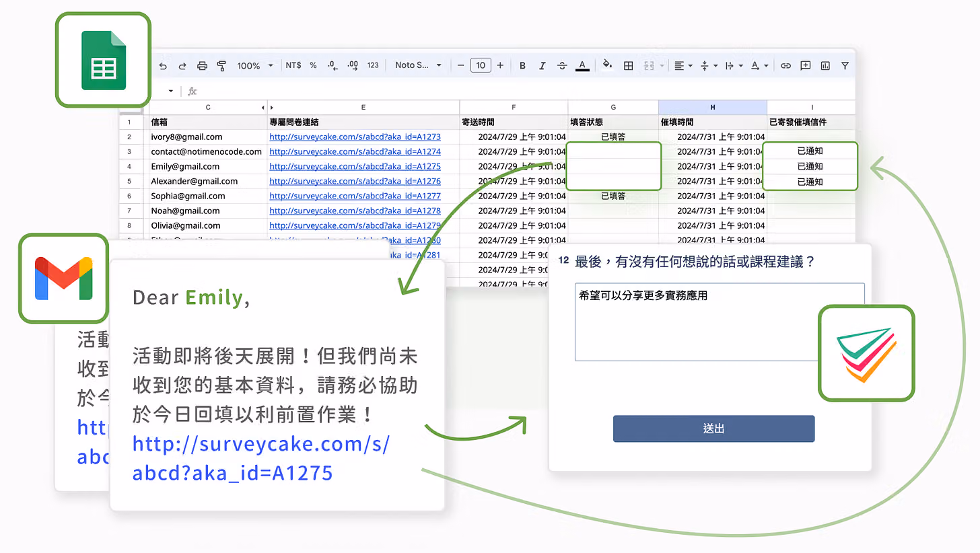Select the Paint format roller tool
Image resolution: width=980 pixels, height=553 pixels.
pyautogui.click(x=221, y=66)
